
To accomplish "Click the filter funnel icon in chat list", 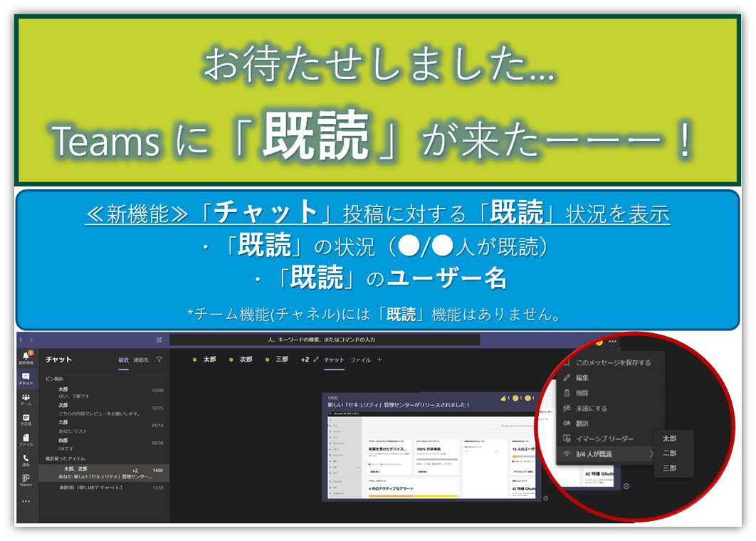I will click(159, 360).
